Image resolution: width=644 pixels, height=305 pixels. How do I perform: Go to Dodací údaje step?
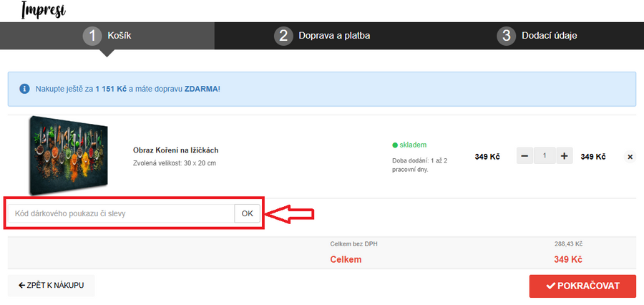(x=537, y=36)
